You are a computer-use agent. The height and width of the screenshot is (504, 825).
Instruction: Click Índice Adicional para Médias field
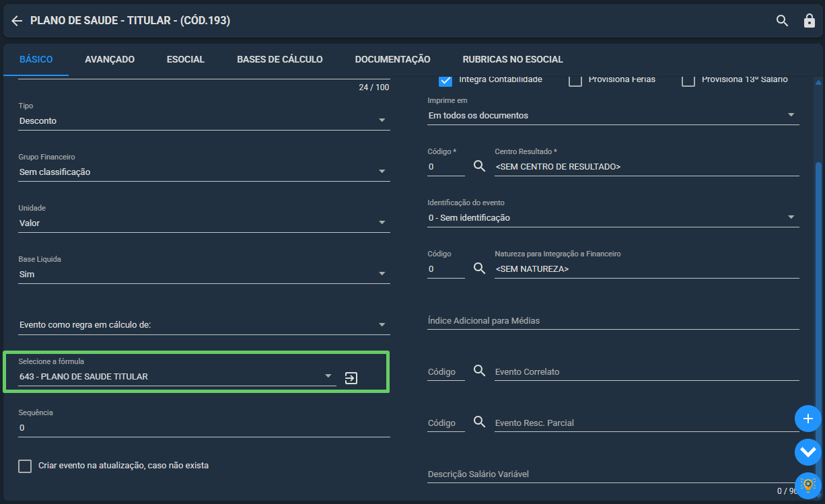click(613, 321)
